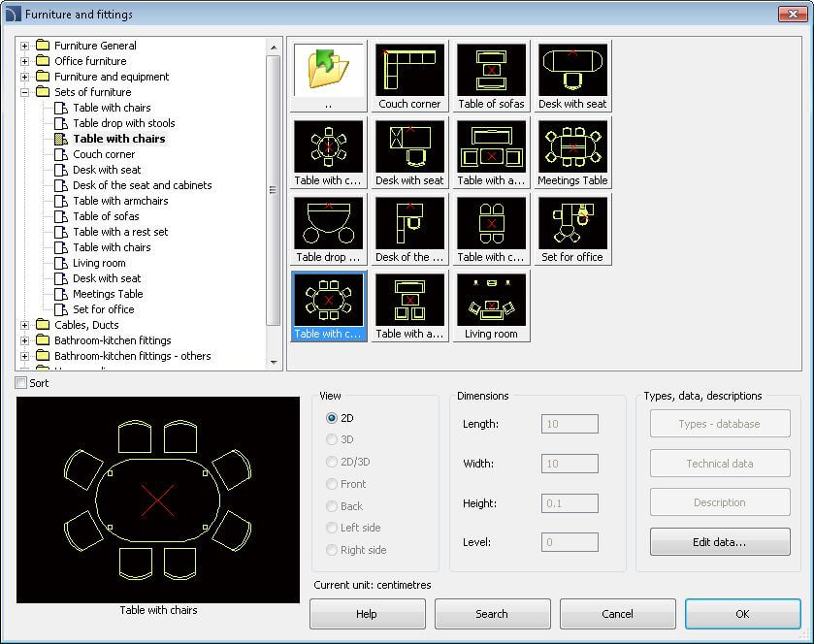Pick the Set for office thumbnail
Screen dimensions: 814x644
pyautogui.click(x=572, y=223)
